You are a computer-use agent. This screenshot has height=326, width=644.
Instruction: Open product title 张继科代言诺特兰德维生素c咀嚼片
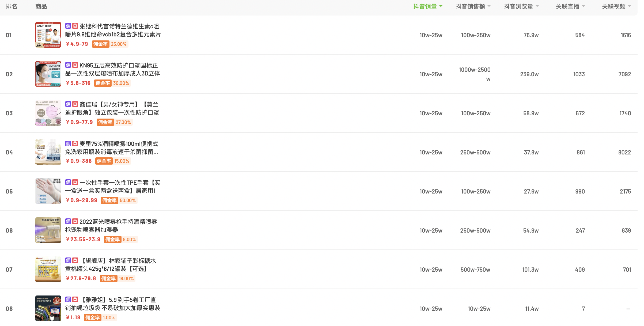click(113, 30)
